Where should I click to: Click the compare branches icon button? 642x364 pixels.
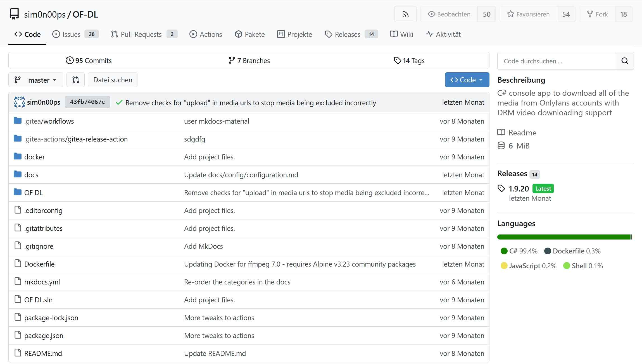(75, 80)
